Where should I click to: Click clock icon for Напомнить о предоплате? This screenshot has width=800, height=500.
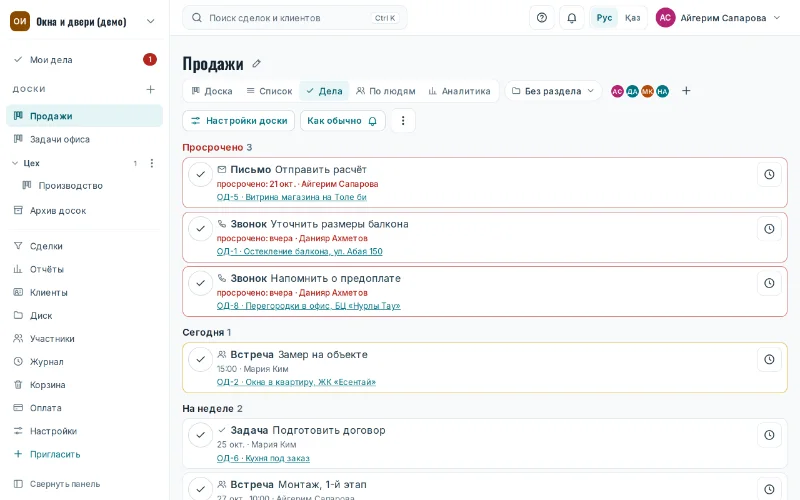click(769, 283)
